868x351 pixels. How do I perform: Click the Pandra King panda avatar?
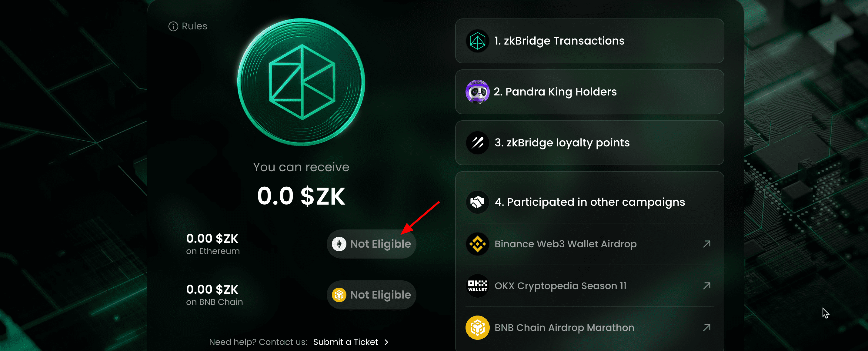point(477,92)
